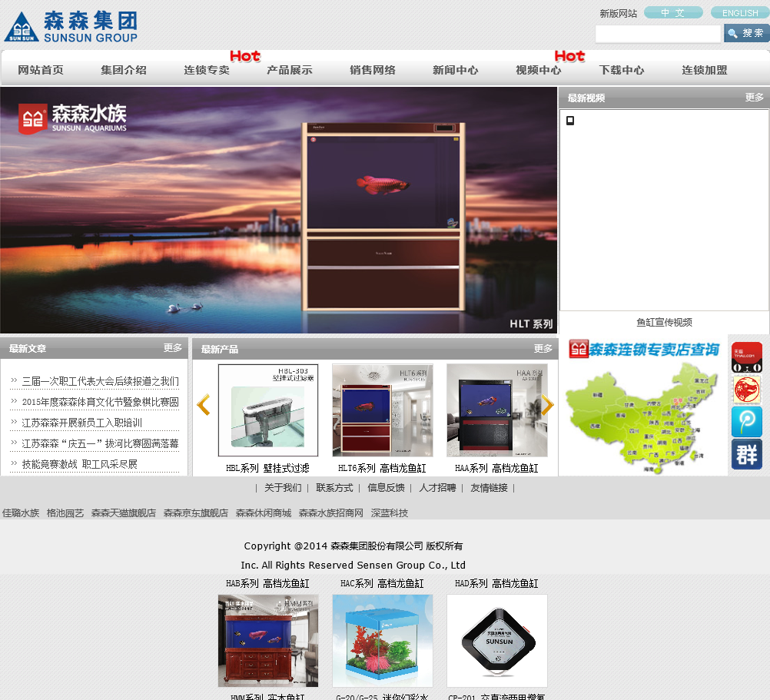
Task: Open HAD系列 高档龙鱼缸 product link
Action: (x=496, y=583)
